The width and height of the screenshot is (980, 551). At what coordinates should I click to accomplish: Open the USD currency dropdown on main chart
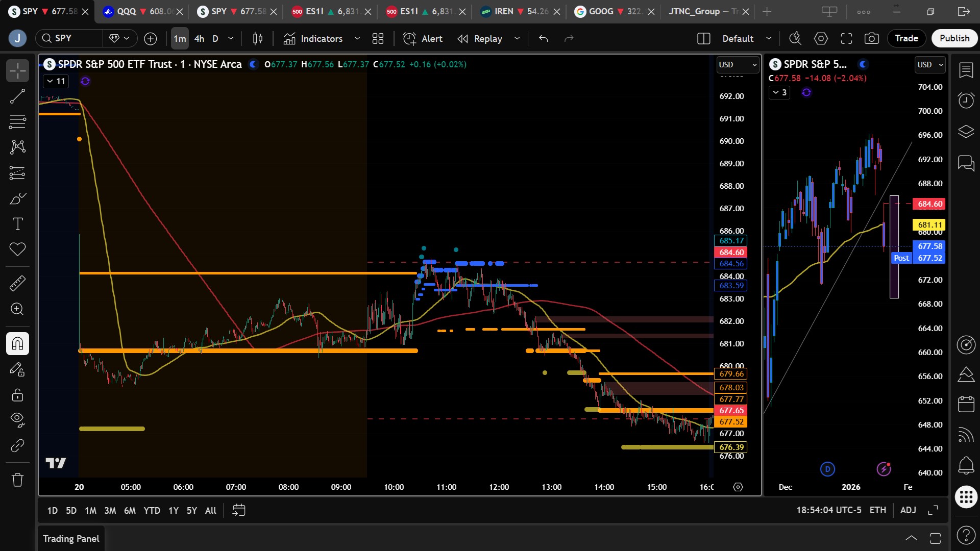[737, 65]
